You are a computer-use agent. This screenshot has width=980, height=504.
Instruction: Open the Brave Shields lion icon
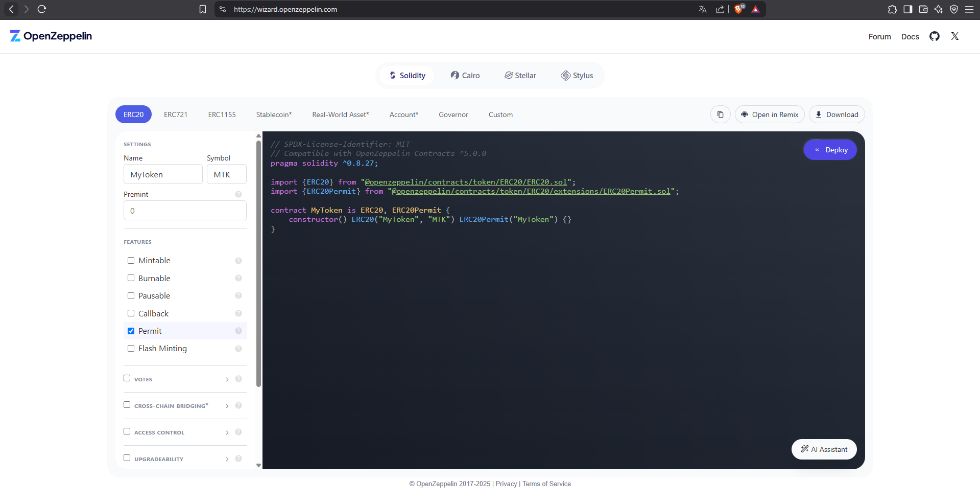pos(739,9)
